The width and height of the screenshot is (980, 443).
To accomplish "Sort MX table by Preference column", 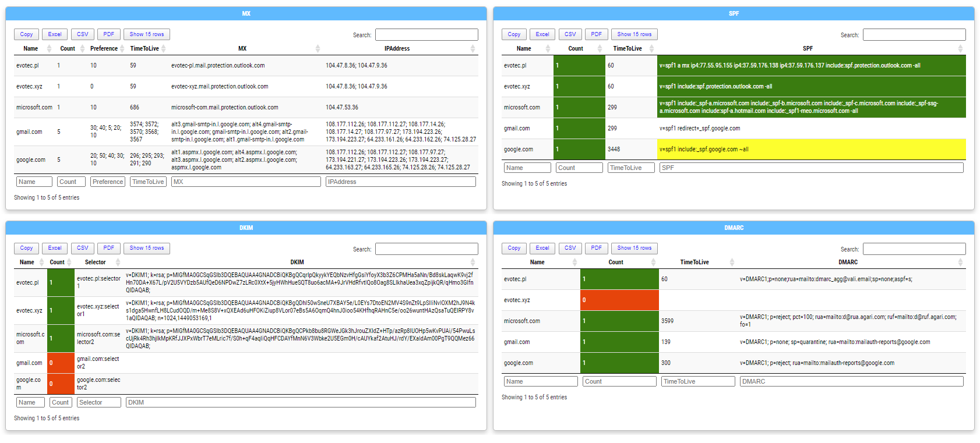I will [x=104, y=49].
